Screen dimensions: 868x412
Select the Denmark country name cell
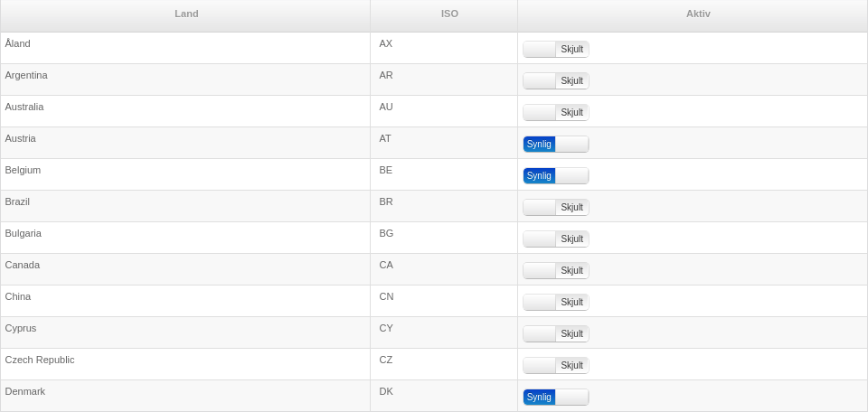point(25,391)
